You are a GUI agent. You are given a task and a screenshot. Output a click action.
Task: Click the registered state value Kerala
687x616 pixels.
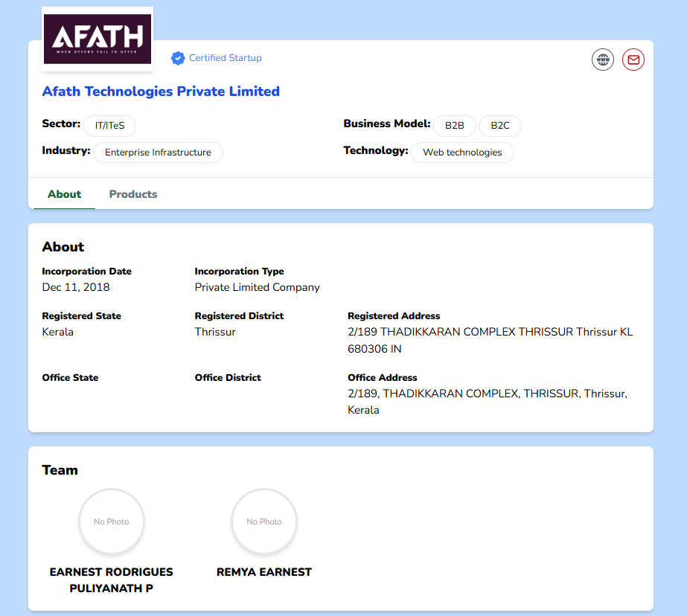(58, 332)
